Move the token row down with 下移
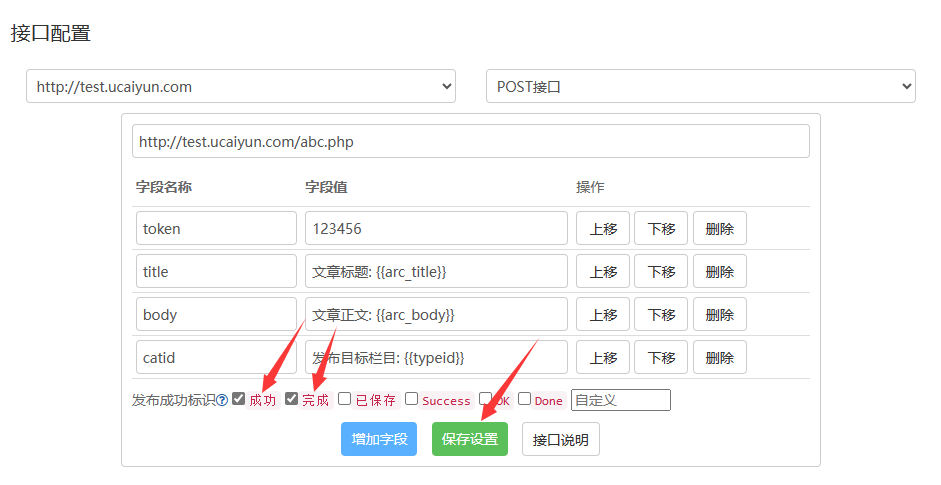This screenshot has height=485, width=941. (661, 228)
